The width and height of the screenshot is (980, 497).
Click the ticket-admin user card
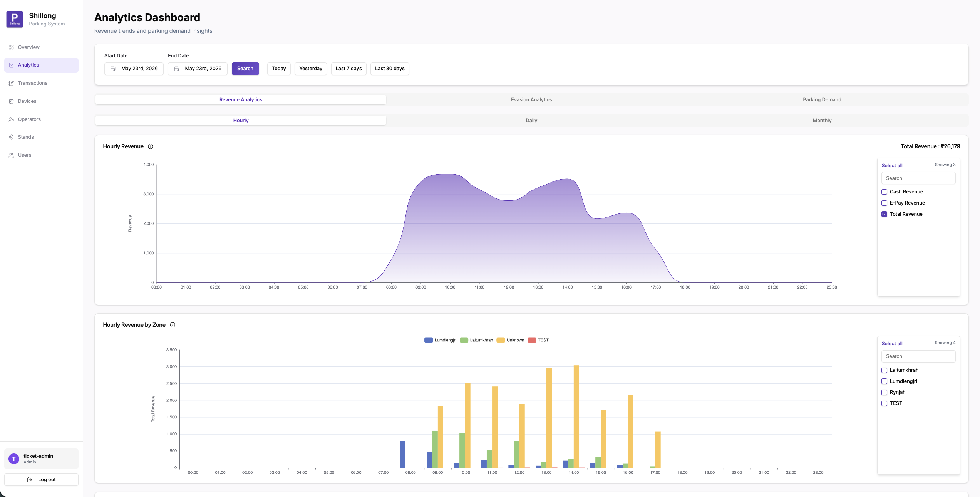pyautogui.click(x=41, y=458)
